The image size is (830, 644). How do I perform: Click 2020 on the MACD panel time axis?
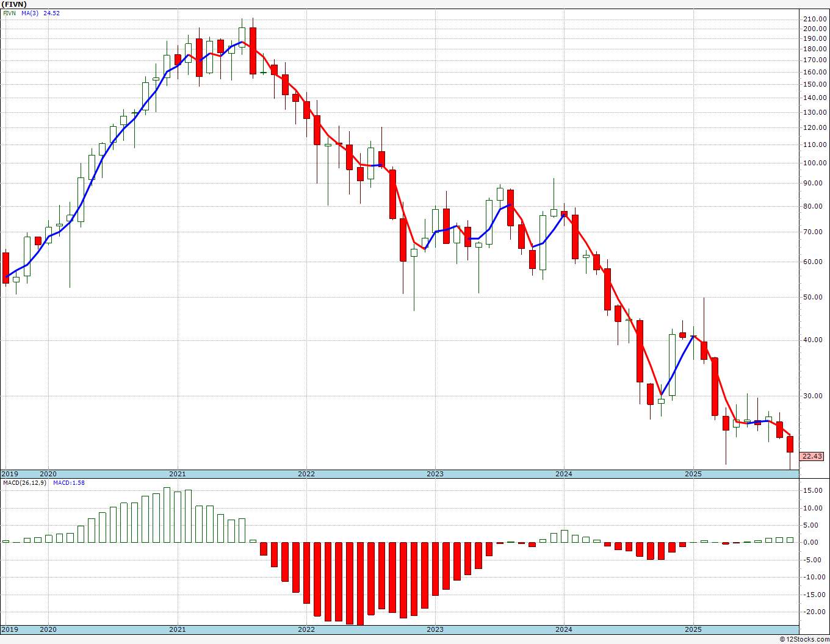click(48, 629)
